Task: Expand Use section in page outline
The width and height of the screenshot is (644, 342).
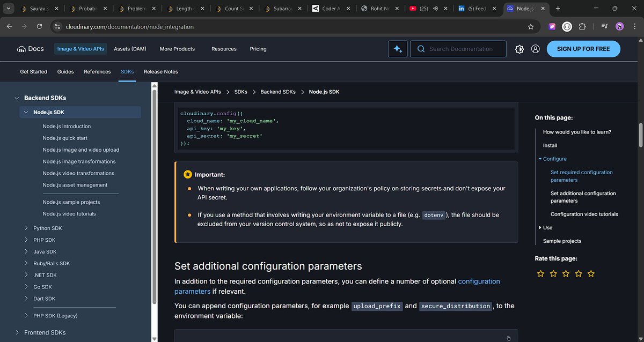Action: (540, 228)
